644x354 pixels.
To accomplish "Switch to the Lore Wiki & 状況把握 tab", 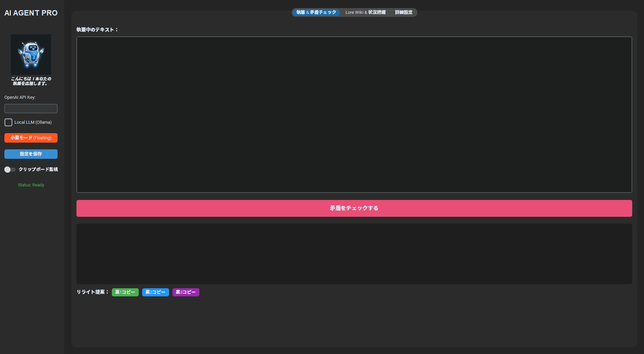I will point(365,12).
